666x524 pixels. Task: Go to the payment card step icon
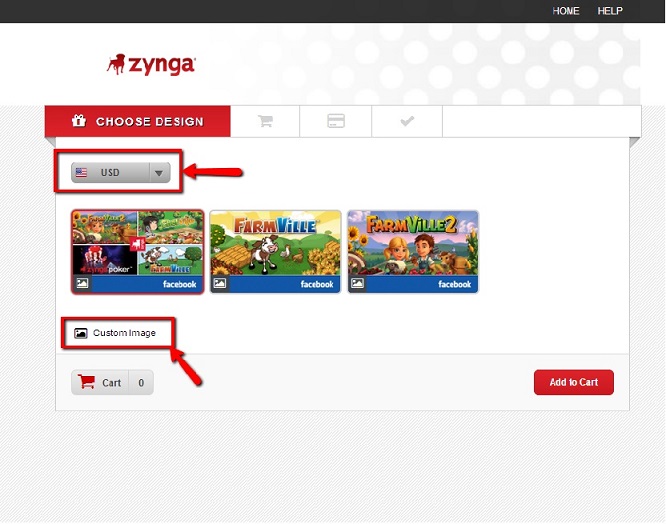click(x=336, y=121)
